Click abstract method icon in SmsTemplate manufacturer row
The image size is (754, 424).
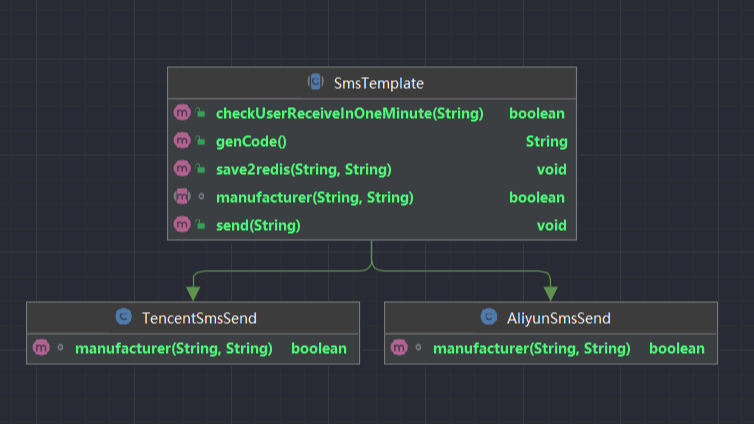pyautogui.click(x=182, y=198)
